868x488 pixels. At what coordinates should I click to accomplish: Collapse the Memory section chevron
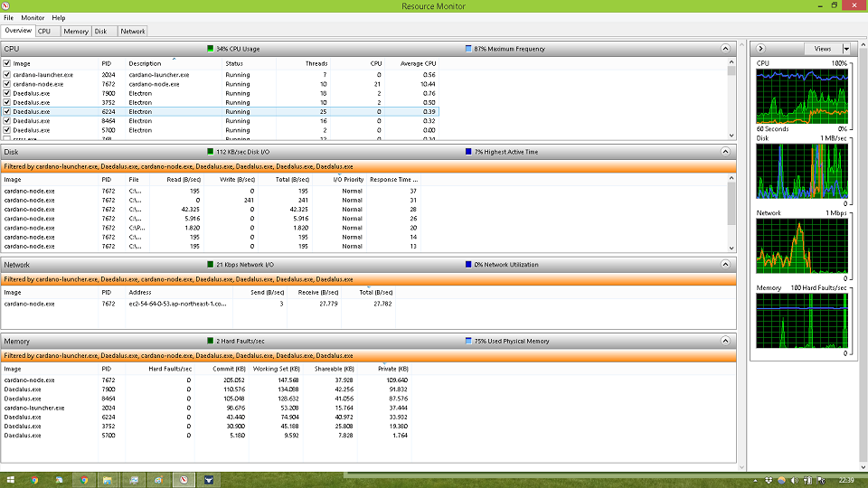pos(725,341)
